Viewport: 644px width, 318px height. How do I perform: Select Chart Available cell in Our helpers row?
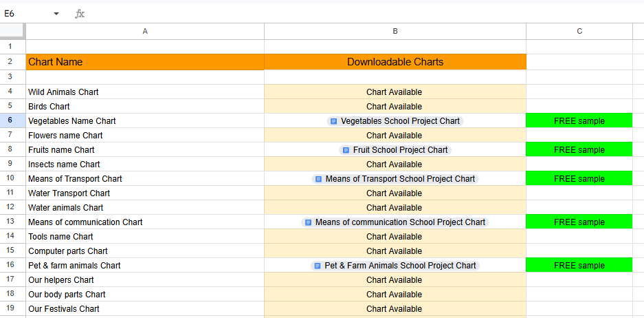point(395,279)
